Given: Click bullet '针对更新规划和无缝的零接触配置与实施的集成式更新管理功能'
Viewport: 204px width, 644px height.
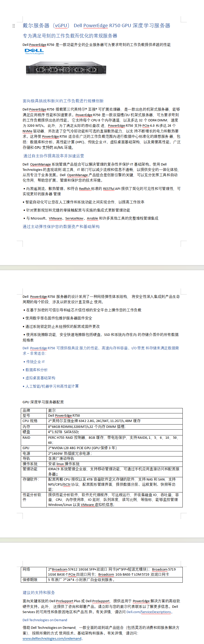Looking at the screenshot, I should click(x=77, y=210).
